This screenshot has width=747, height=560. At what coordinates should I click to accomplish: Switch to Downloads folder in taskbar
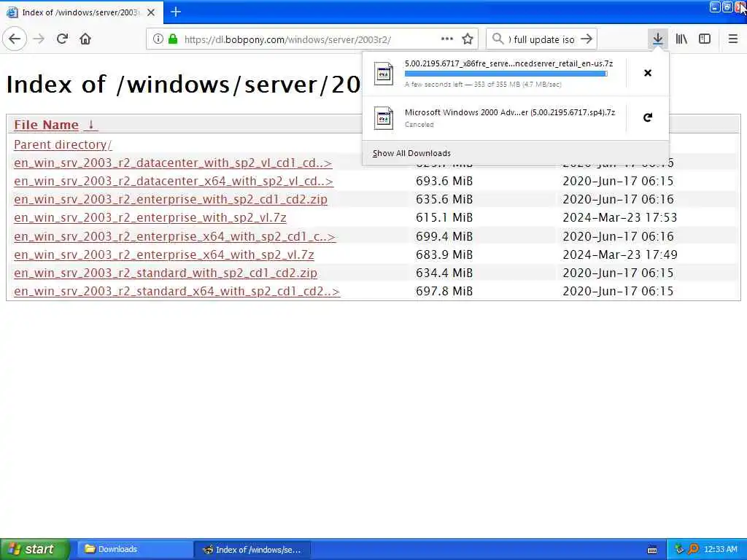135,550
